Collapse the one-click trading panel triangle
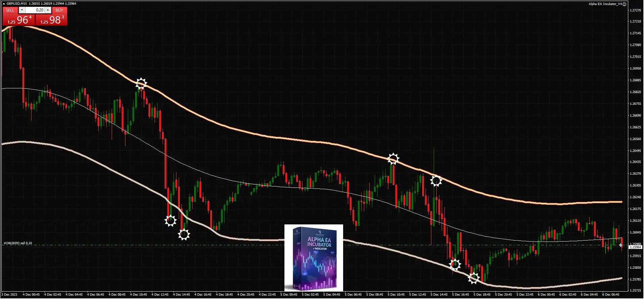Screen dimensions: 644x299 4,4
